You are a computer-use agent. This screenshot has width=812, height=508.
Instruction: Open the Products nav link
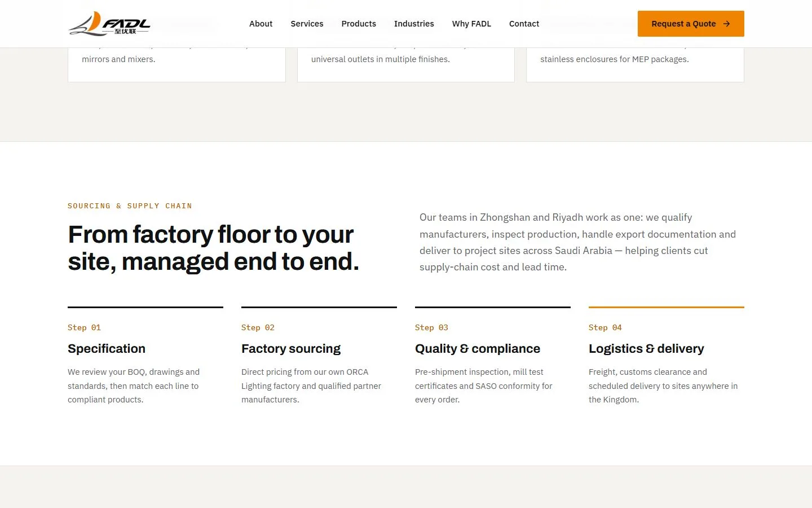359,24
